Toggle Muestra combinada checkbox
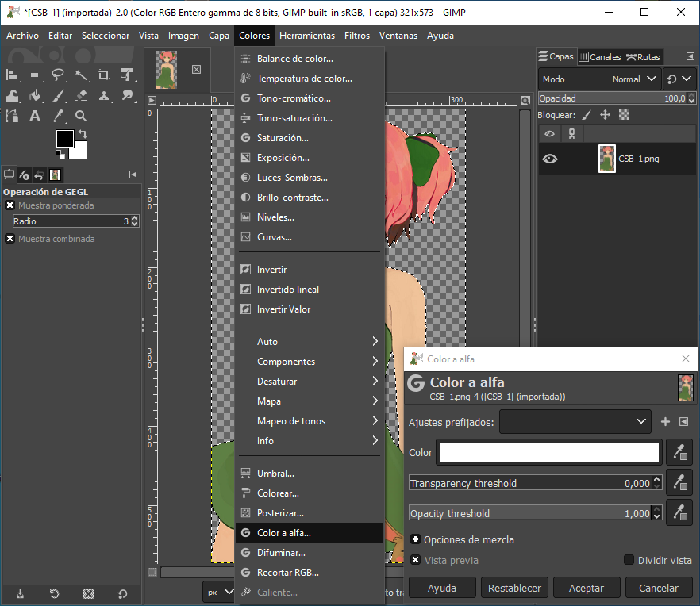The height and width of the screenshot is (606, 700). pyautogui.click(x=10, y=238)
